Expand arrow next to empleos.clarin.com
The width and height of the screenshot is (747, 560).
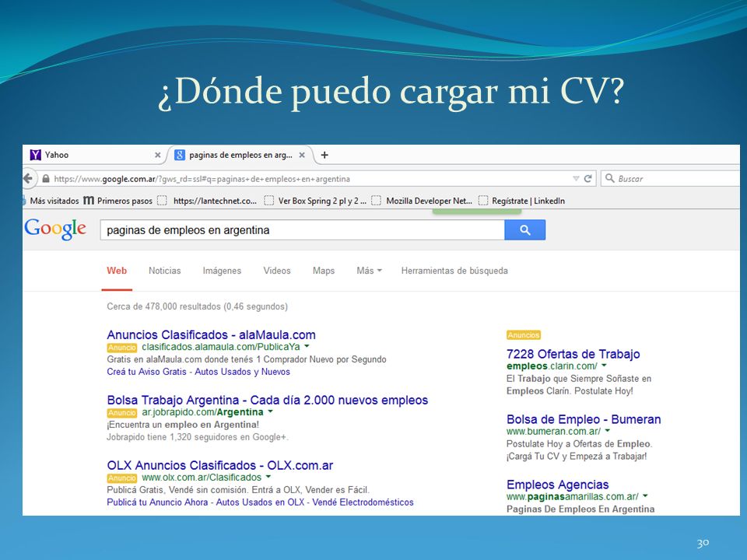604,366
